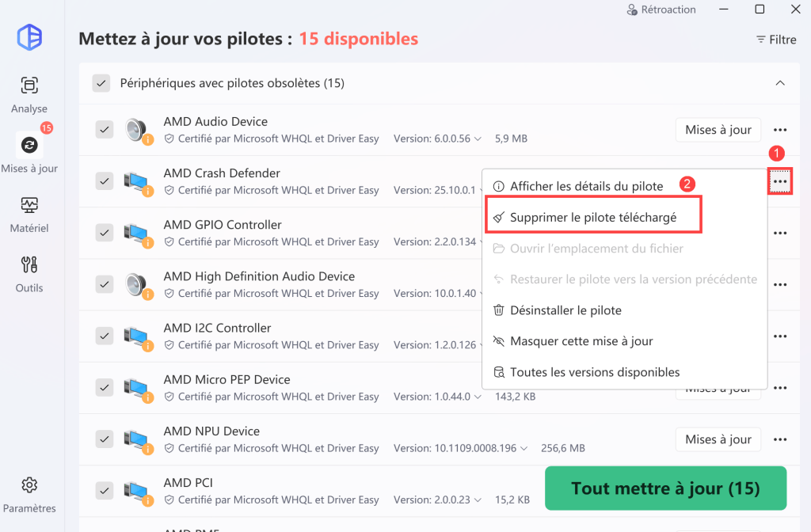Expand version 6.0.0.56 dropdown for AMD Audio
The width and height of the screenshot is (811, 532).
(x=478, y=139)
